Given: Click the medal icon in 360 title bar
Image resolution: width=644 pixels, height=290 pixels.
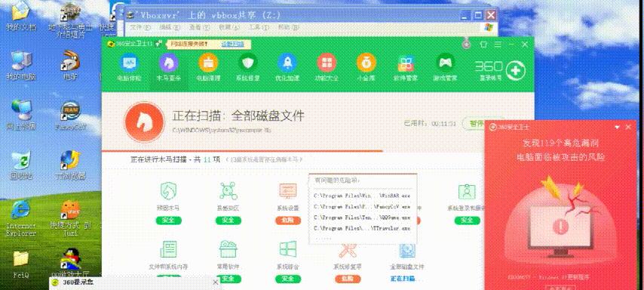Looking at the screenshot, I should coord(466,44).
